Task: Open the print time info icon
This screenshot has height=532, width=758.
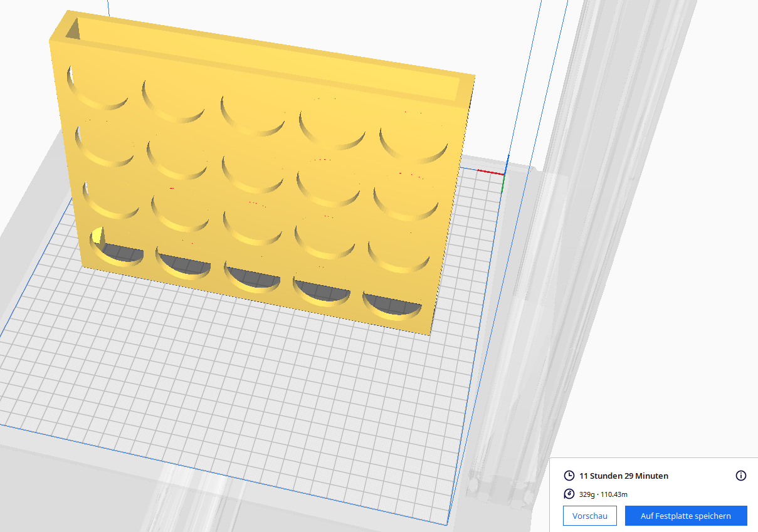Action: coord(741,476)
